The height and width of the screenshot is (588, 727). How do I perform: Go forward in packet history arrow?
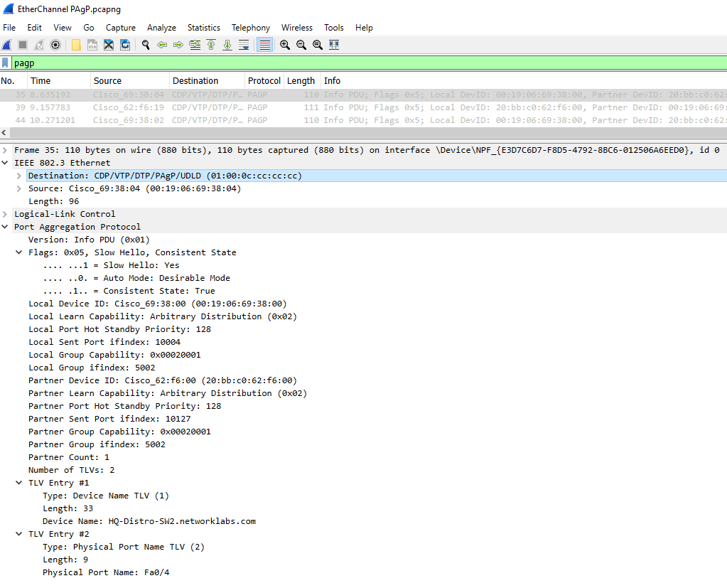point(178,45)
